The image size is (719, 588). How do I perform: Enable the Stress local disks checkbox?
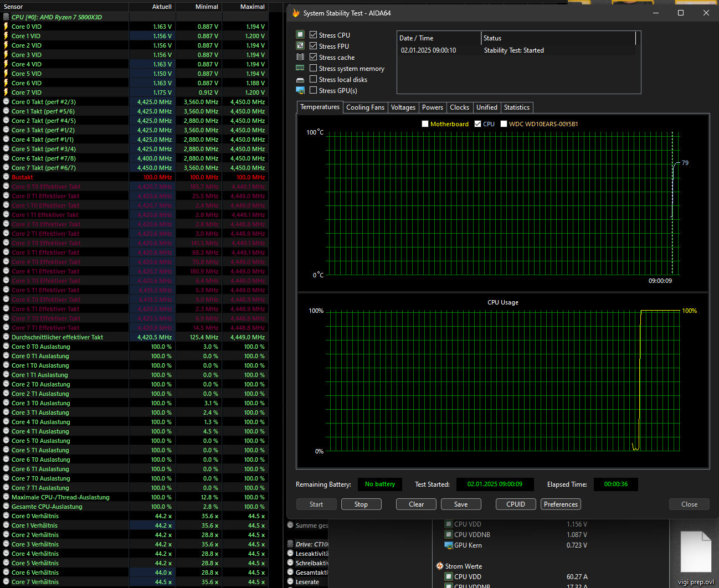(x=314, y=79)
